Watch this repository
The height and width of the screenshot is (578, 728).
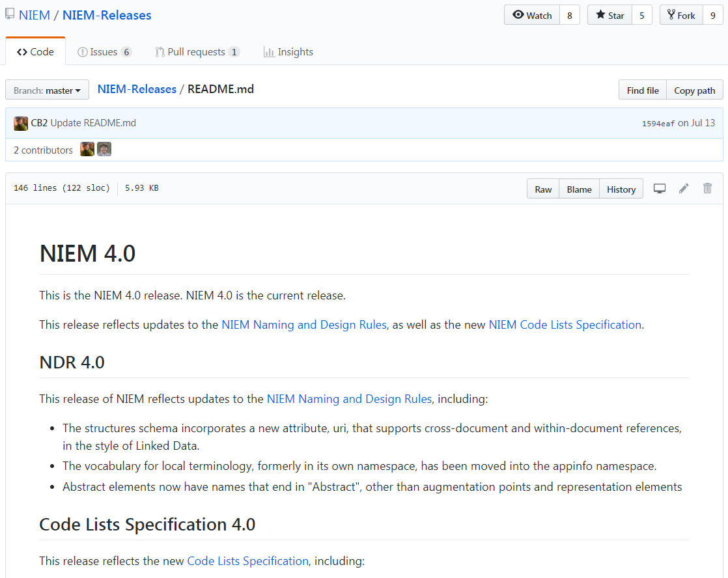click(x=532, y=16)
